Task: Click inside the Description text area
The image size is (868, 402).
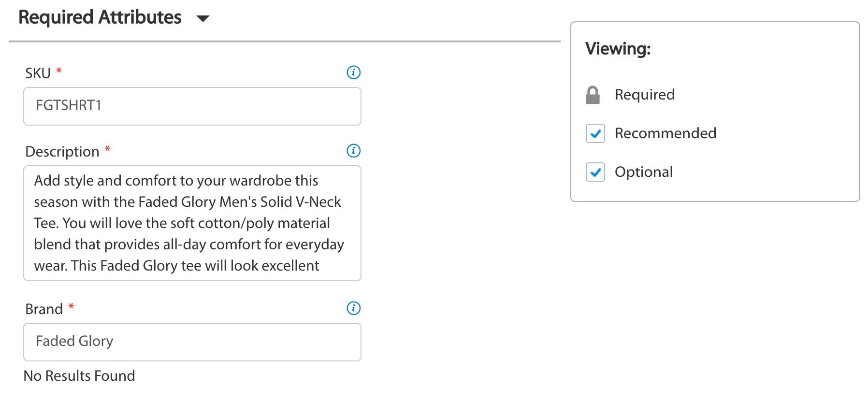Action: coord(192,223)
